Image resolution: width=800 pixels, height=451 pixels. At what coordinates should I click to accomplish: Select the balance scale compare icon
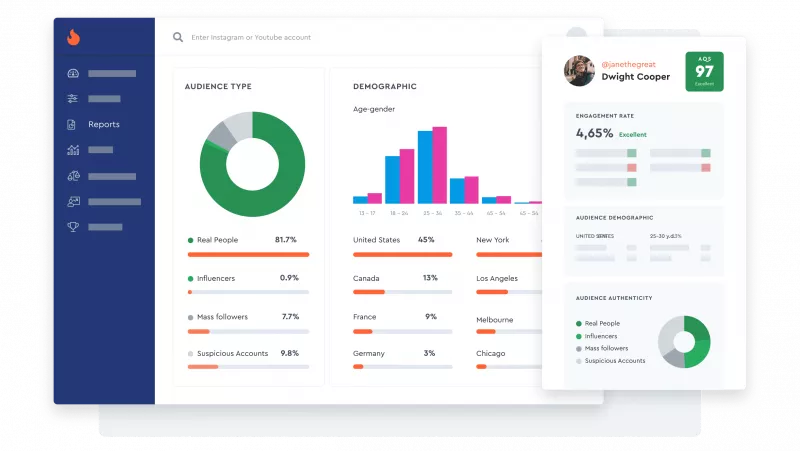pos(73,176)
